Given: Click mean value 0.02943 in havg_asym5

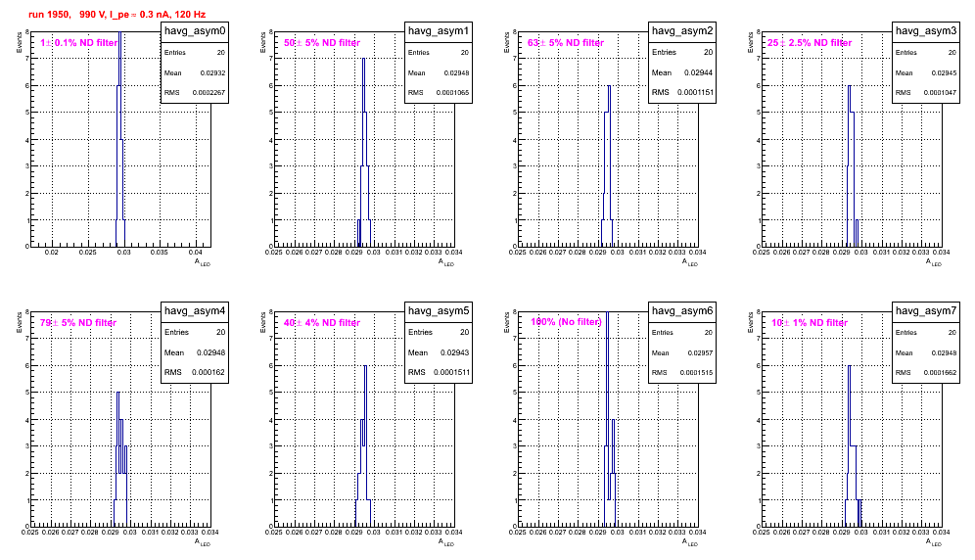Looking at the screenshot, I should [454, 352].
